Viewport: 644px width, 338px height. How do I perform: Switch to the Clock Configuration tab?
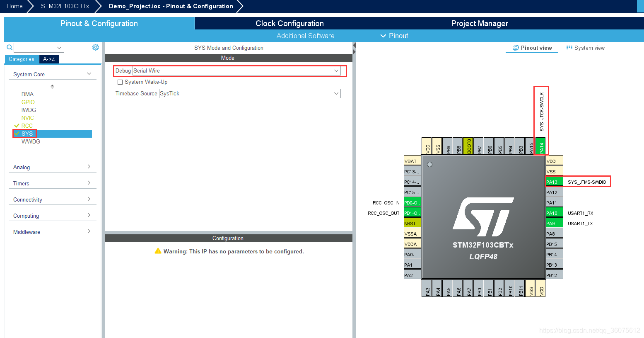tap(289, 23)
